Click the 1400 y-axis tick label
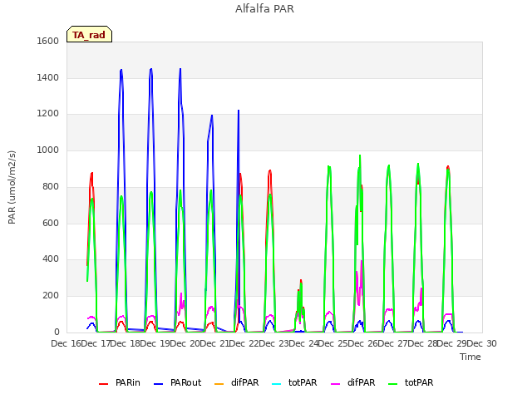This screenshot has width=532, height=399. pos(48,77)
